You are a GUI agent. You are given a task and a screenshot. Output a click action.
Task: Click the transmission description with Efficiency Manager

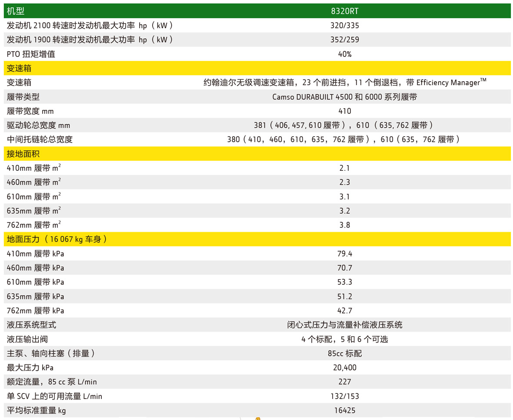344,82
